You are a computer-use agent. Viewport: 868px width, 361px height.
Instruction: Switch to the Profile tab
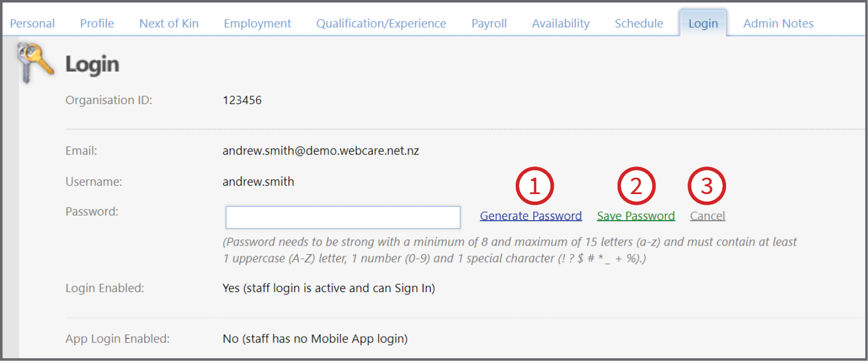97,23
